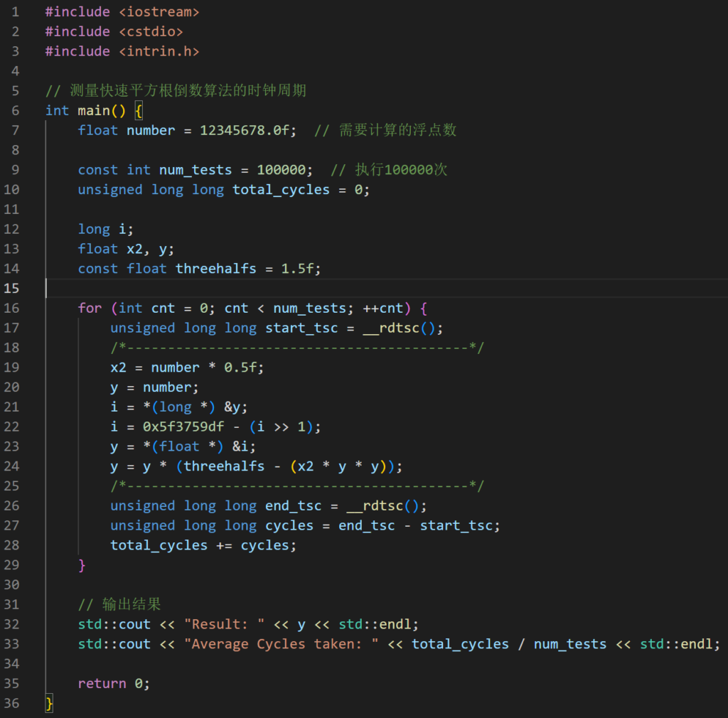728x718 pixels.
Task: Click the total_cycles += cycles statement
Action: click(203, 545)
